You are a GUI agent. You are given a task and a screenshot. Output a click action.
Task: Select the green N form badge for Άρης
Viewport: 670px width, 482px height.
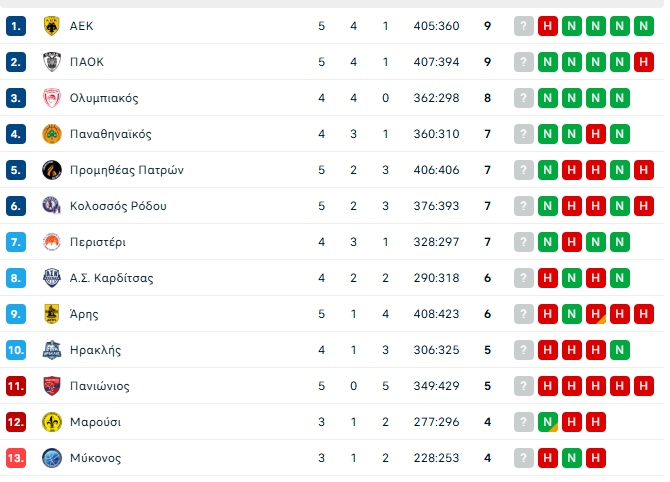572,314
